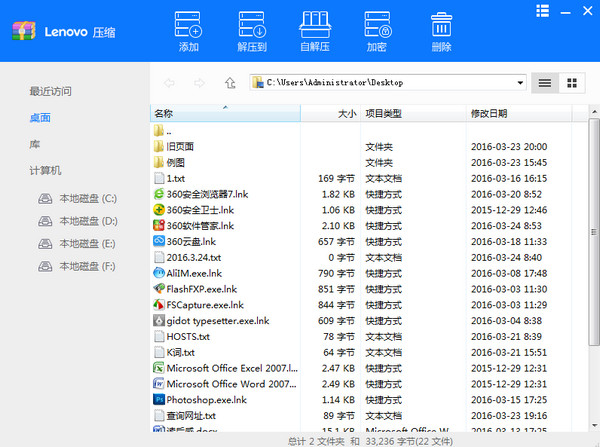This screenshot has width=600, height=447.
Task: Switch to thumbnail grid view
Action: [x=572, y=83]
